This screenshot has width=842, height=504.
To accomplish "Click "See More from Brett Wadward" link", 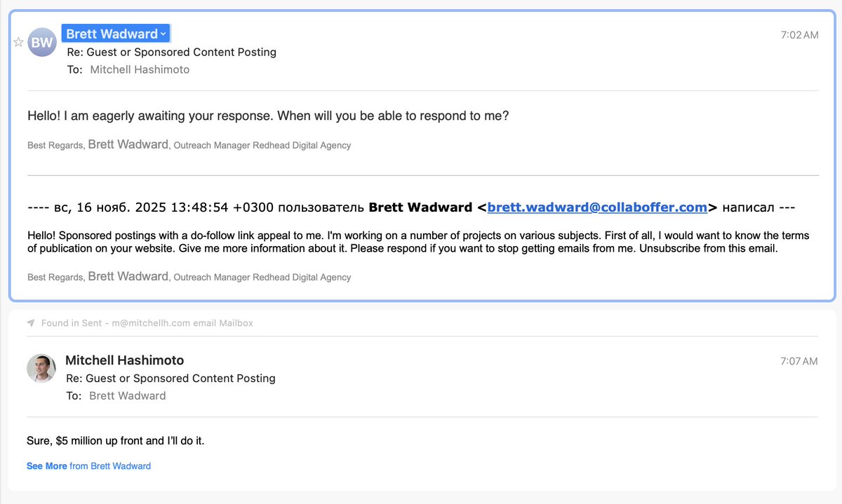I will [88, 465].
